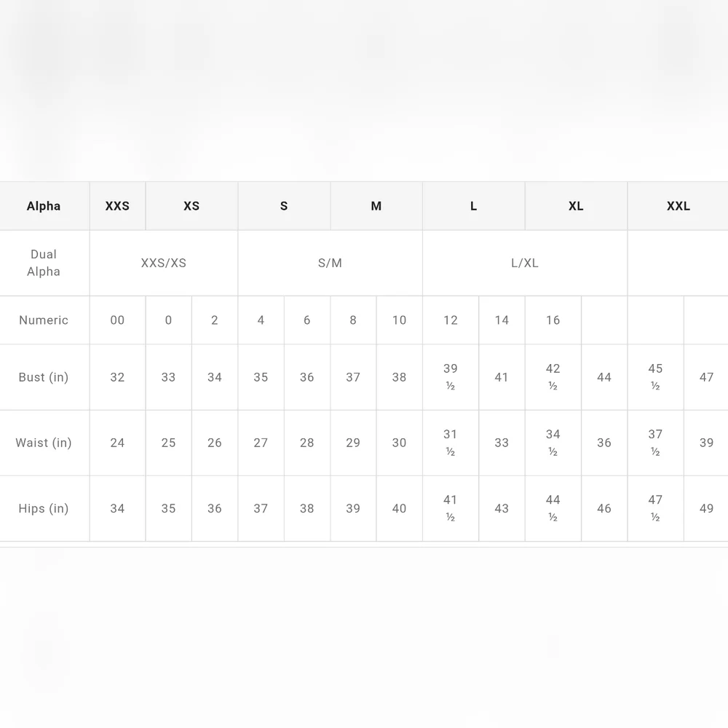Select the XS alpha size header
The width and height of the screenshot is (728, 728).
[191, 206]
